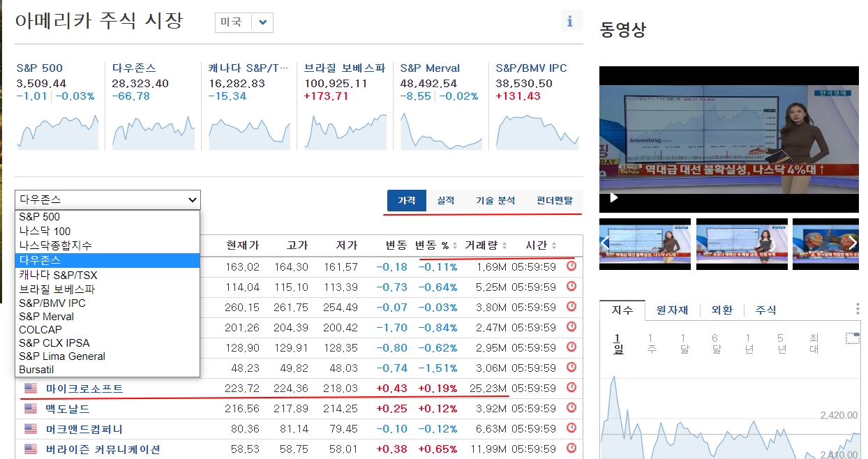The height and width of the screenshot is (459, 868).
Task: Sort table by 시간 column arrows
Action: coord(554,246)
